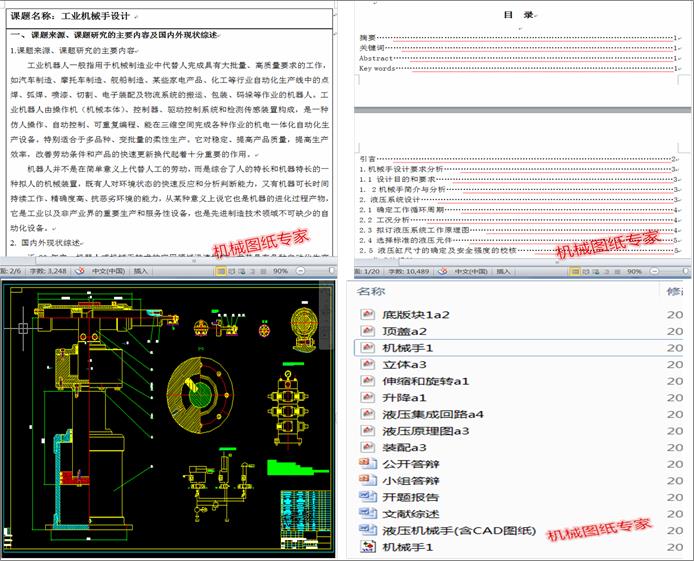
Task: Select the 装配a3 file name
Action: click(x=404, y=447)
